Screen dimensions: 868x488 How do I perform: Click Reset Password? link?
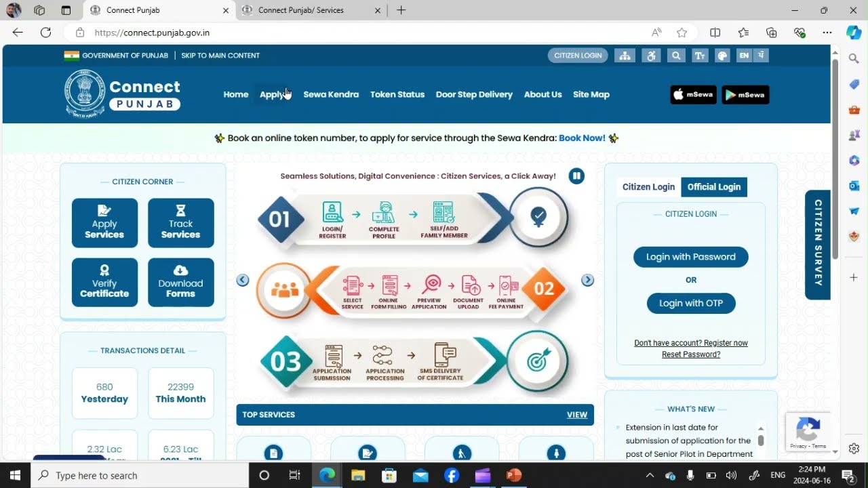point(691,354)
